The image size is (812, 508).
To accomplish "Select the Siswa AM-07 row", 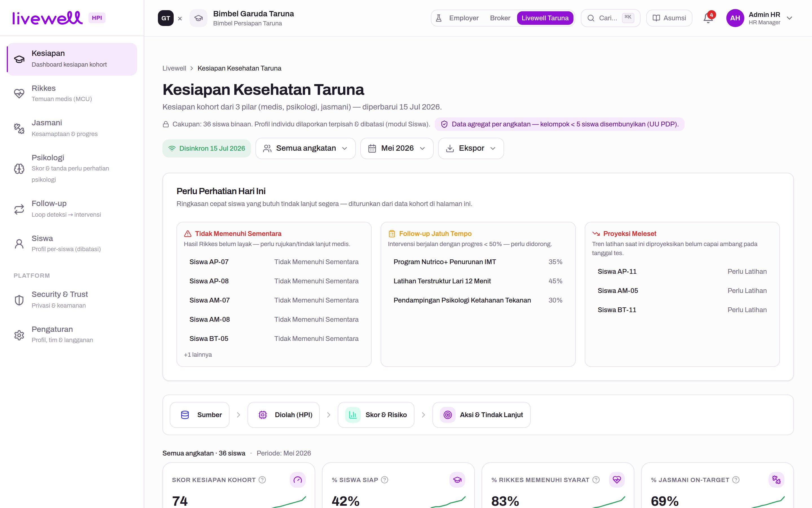I will click(274, 300).
